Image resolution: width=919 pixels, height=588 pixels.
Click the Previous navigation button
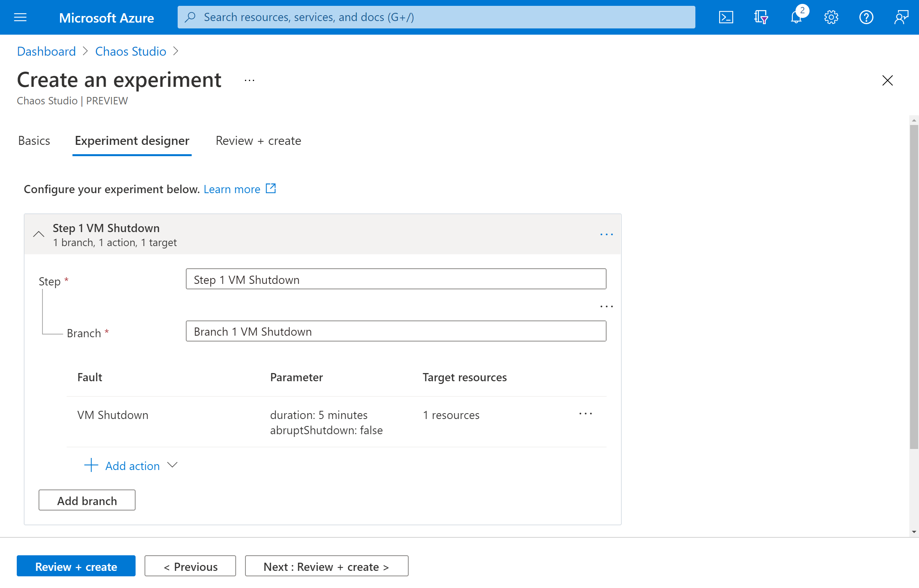point(190,565)
